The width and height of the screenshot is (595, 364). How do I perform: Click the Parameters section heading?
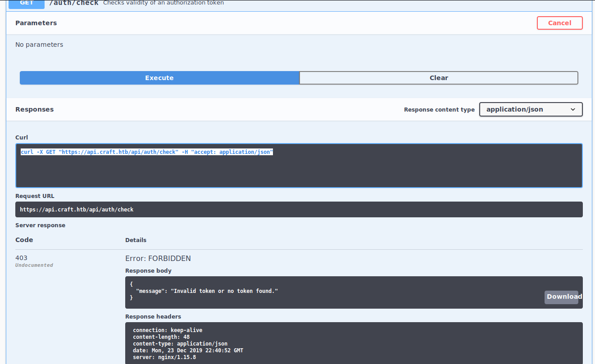pyautogui.click(x=36, y=23)
